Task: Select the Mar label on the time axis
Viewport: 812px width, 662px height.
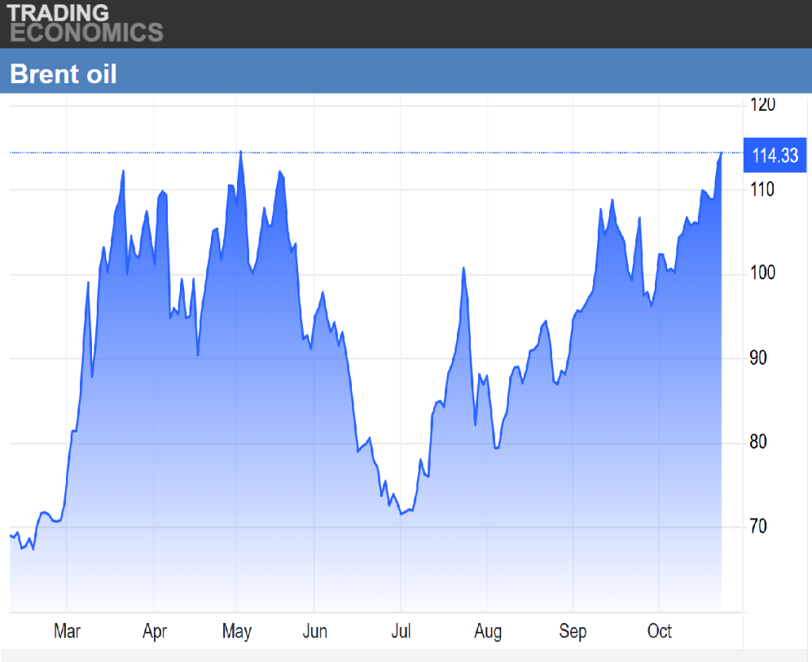Action: tap(67, 631)
